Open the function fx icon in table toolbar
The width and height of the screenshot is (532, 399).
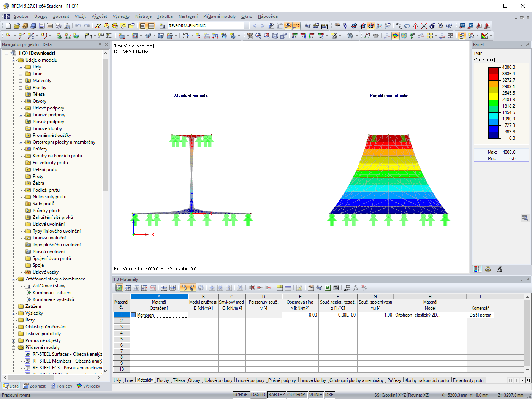click(x=356, y=288)
